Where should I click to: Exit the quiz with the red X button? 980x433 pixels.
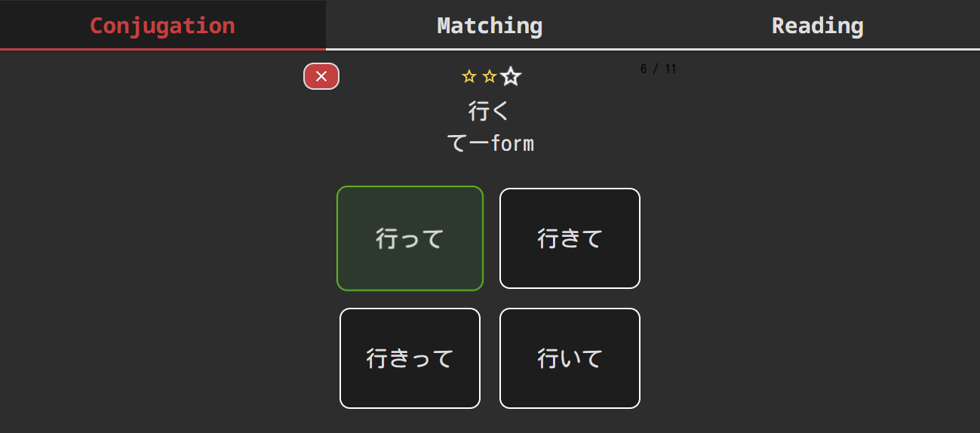pos(321,76)
